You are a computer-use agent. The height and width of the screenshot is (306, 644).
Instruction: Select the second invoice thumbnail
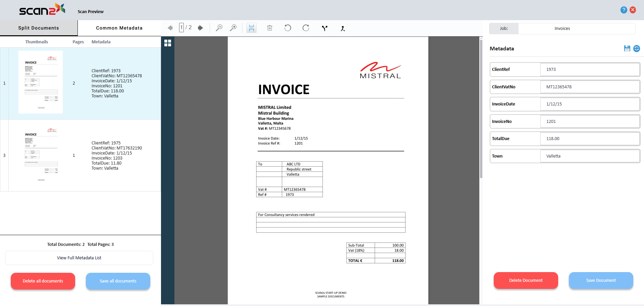41,155
